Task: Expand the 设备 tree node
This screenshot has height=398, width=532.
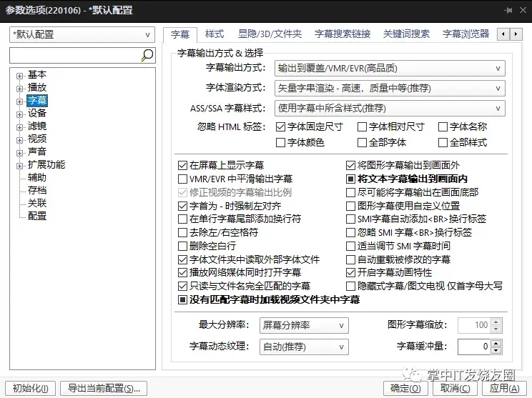Action: click(20, 114)
